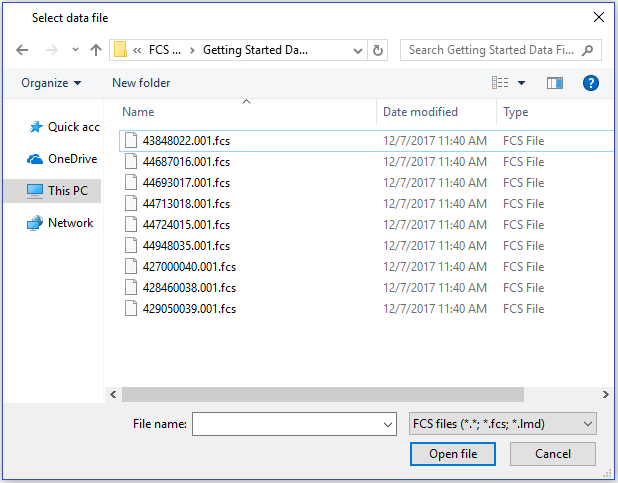
Task: Select the FCS ... breadcrumb segment
Action: click(x=165, y=50)
